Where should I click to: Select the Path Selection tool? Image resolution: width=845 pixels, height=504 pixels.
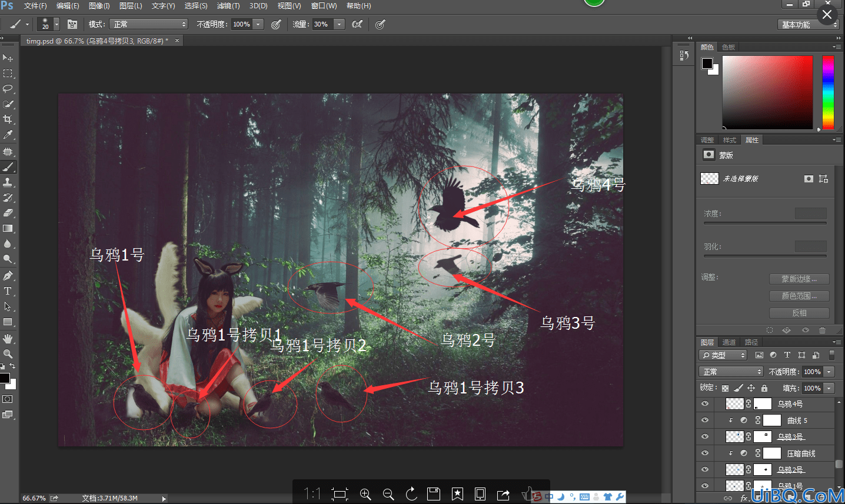[x=8, y=306]
